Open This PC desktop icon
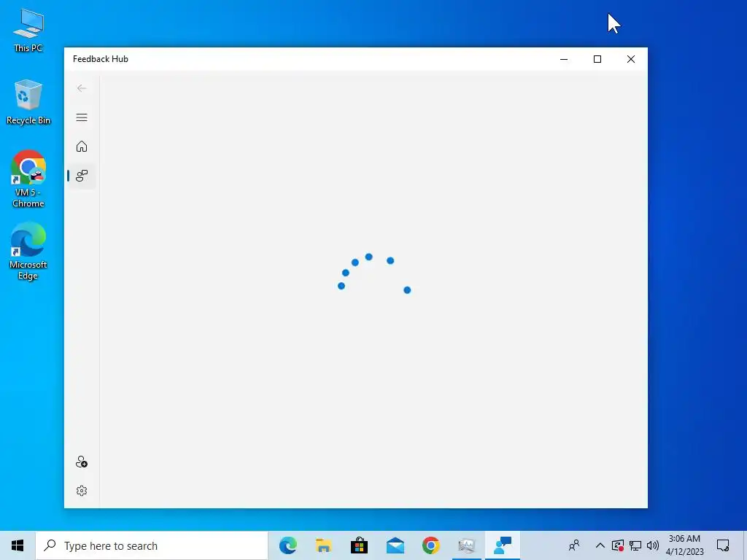 pyautogui.click(x=28, y=31)
